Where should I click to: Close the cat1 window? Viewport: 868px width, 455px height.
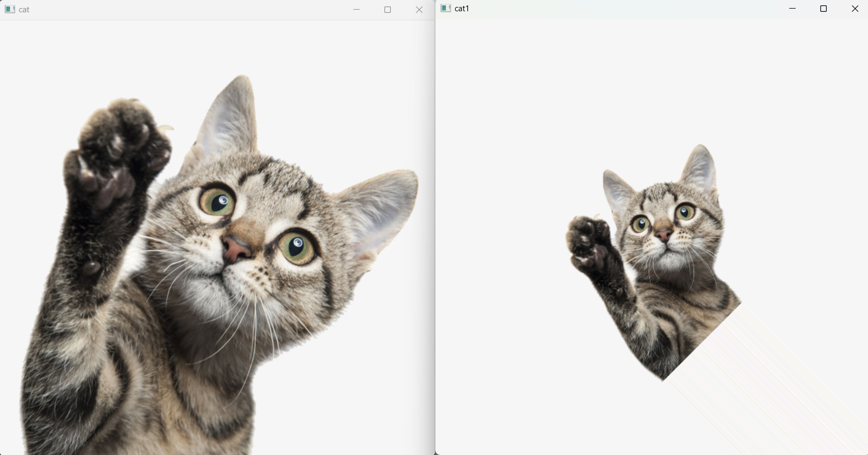(x=855, y=9)
